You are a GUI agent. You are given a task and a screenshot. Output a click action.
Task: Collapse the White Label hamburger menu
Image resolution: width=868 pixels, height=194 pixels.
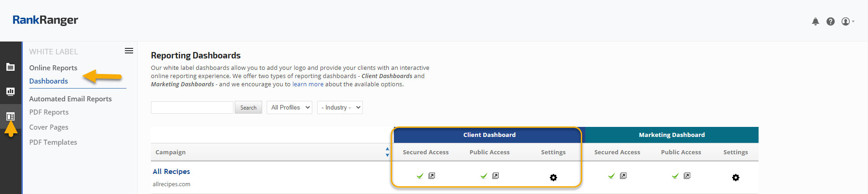pos(129,51)
